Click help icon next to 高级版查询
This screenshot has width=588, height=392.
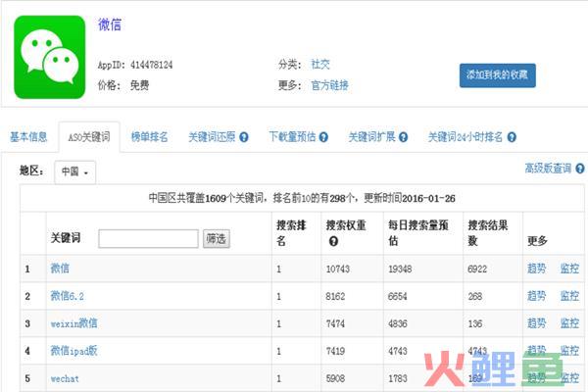pos(580,169)
